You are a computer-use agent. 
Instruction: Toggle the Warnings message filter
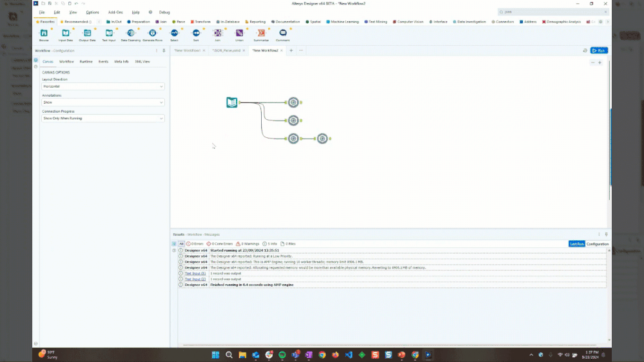click(x=247, y=244)
